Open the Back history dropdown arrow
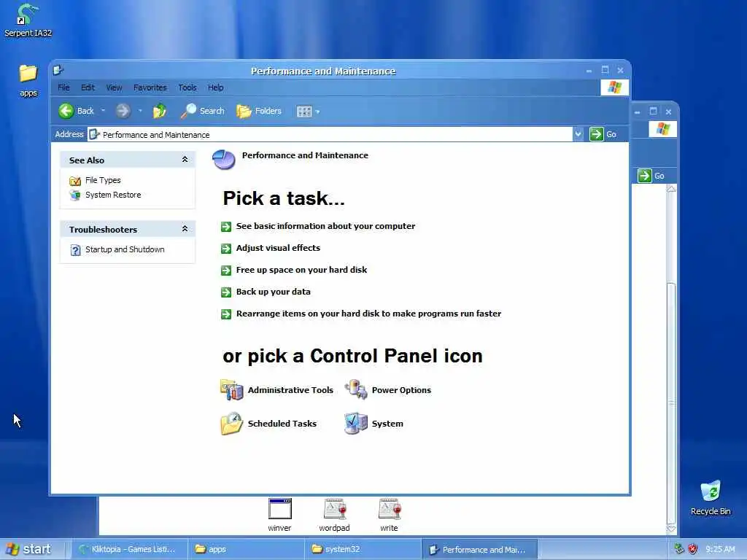The image size is (747, 560). 103,111
